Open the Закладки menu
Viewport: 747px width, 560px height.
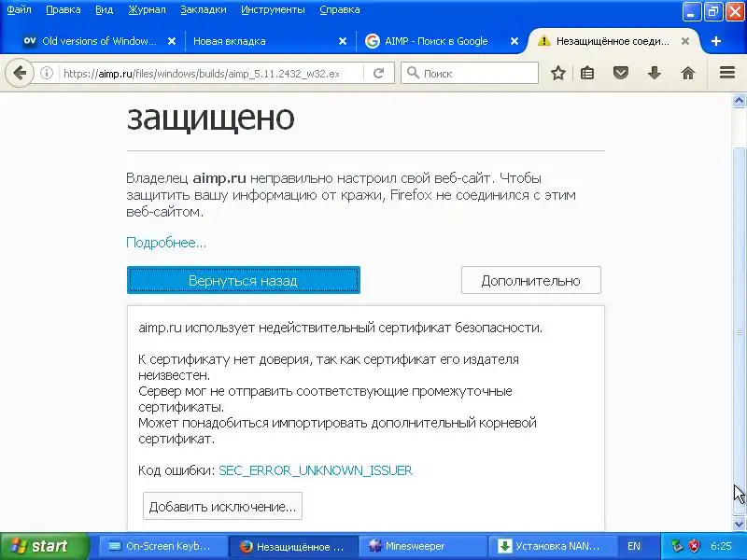pyautogui.click(x=204, y=9)
